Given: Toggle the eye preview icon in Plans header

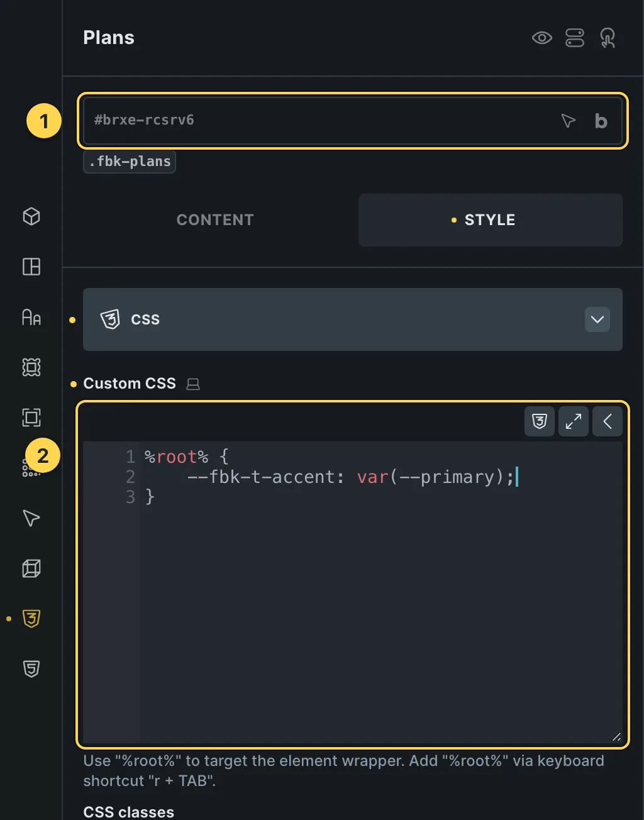Looking at the screenshot, I should (541, 38).
